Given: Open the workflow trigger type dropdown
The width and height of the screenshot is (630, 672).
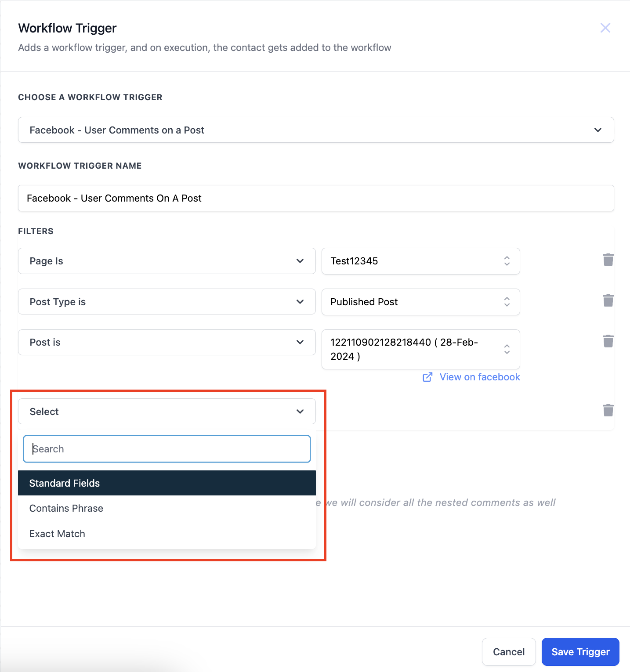Looking at the screenshot, I should pos(316,130).
